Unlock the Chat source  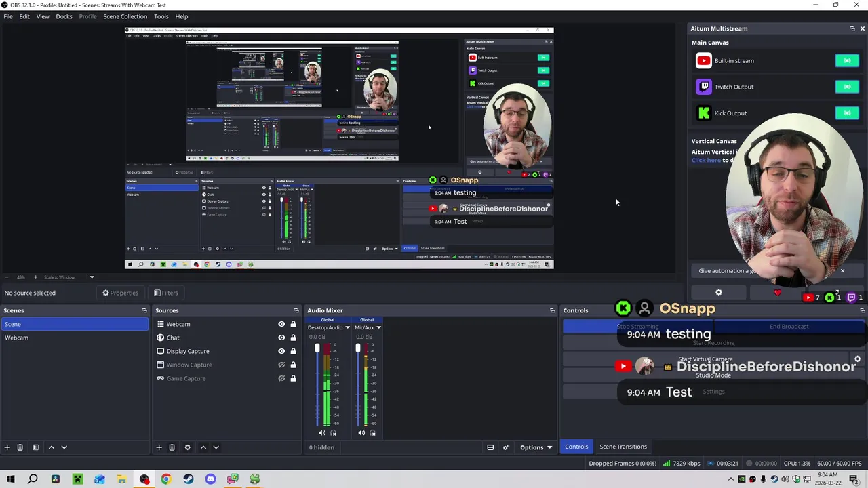pos(293,338)
